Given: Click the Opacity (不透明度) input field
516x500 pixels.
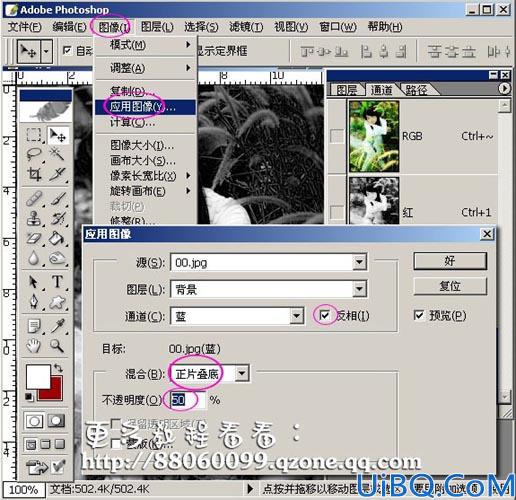Looking at the screenshot, I should point(187,400).
